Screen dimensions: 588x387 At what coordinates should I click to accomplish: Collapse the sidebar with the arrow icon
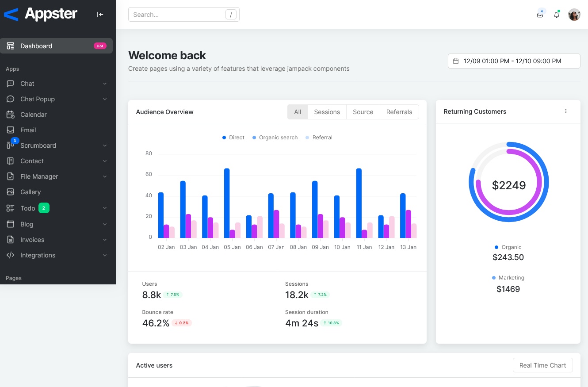(100, 15)
